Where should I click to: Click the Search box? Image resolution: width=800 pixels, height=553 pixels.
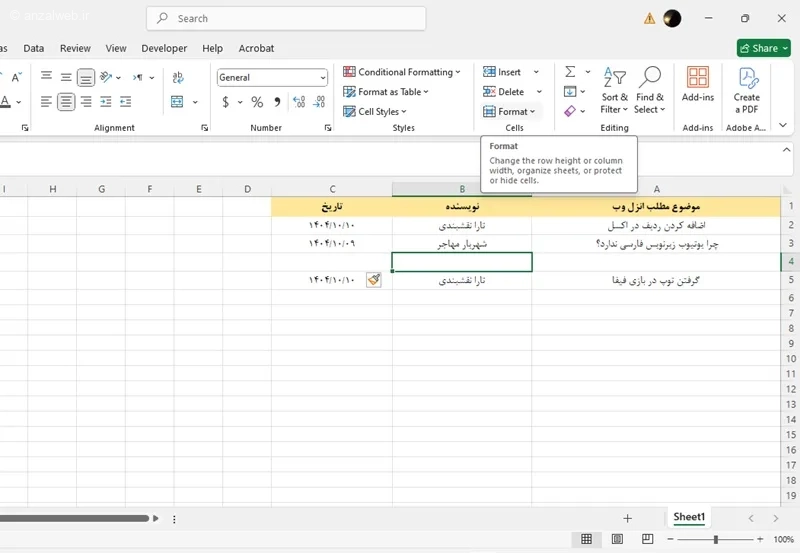[x=286, y=18]
